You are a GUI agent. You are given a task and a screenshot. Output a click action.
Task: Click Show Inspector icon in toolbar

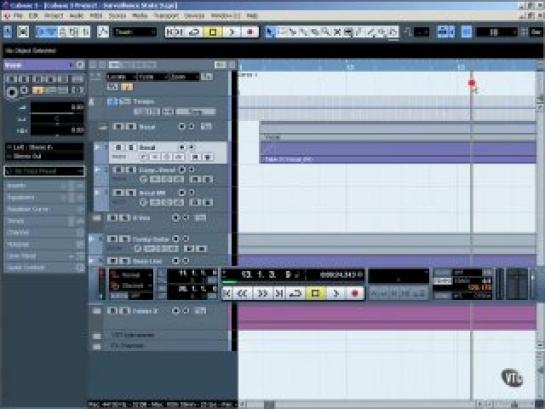point(42,32)
